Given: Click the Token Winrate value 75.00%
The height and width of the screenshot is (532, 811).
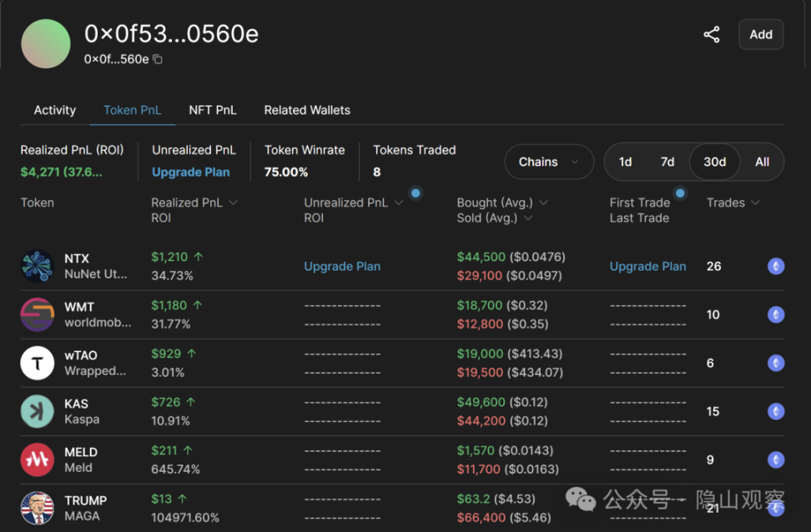Looking at the screenshot, I should (x=286, y=172).
